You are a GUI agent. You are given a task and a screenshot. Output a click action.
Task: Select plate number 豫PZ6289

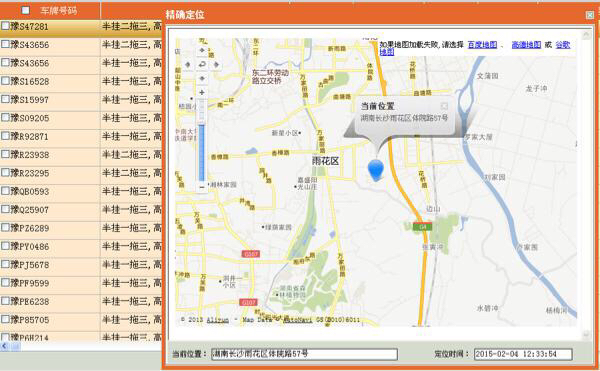pos(29,228)
